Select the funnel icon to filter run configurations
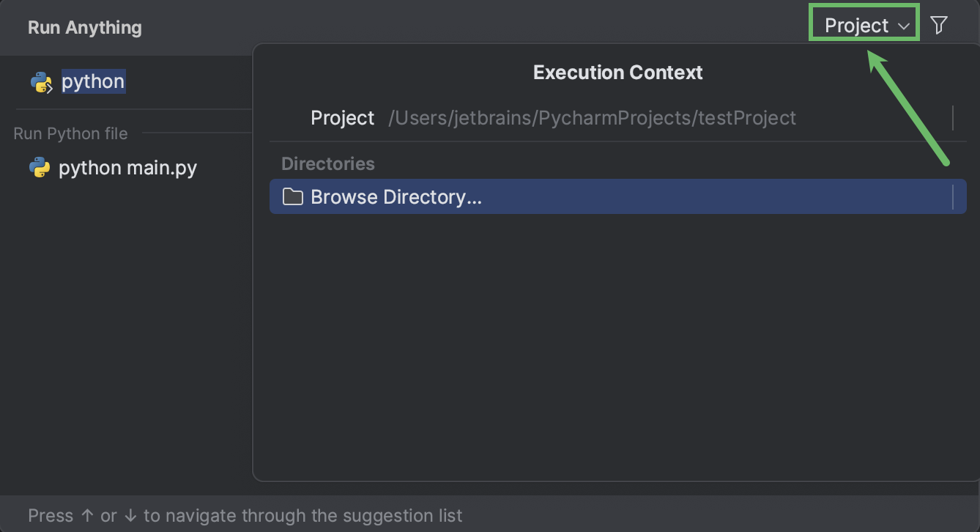 point(939,24)
